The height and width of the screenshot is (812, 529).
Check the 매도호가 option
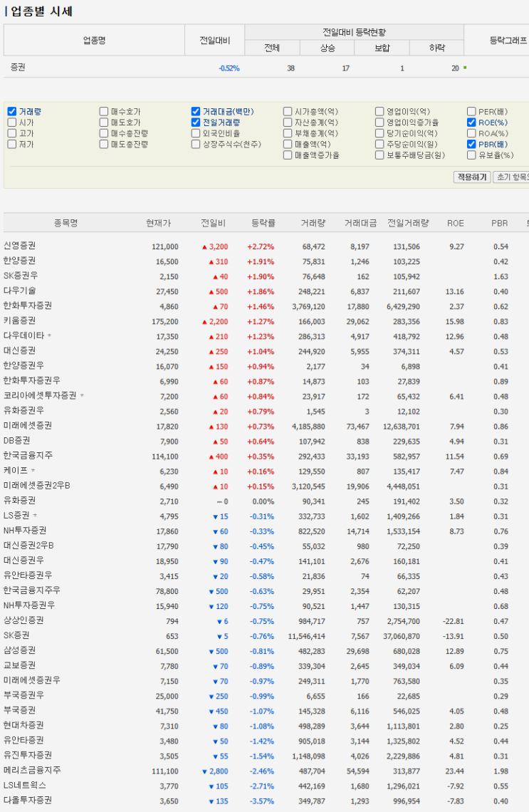(104, 123)
